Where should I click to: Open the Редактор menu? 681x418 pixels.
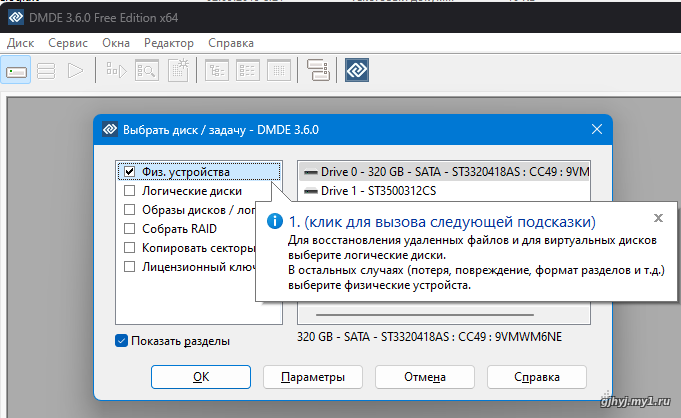[169, 43]
